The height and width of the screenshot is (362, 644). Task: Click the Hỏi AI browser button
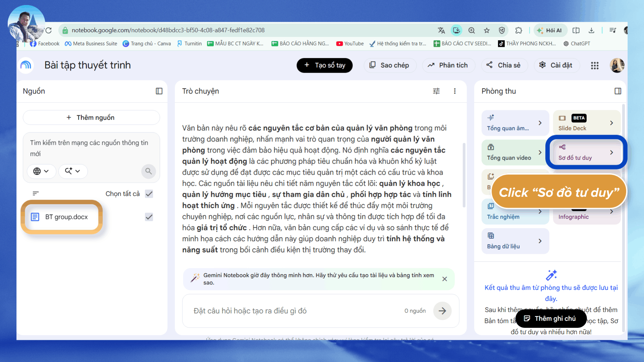[550, 31]
